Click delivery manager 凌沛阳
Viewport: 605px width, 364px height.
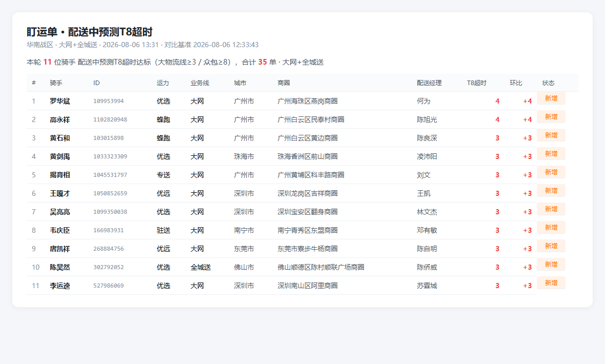coord(427,157)
